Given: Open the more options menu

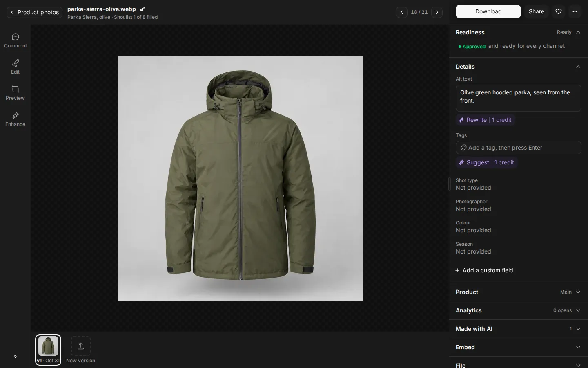Looking at the screenshot, I should click(575, 11).
